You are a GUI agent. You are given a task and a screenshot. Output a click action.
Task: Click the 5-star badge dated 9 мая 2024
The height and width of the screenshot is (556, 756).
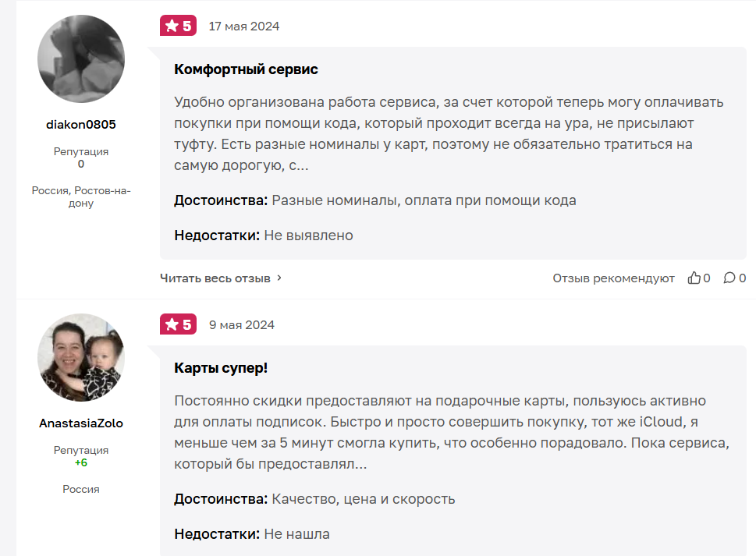coord(178,324)
